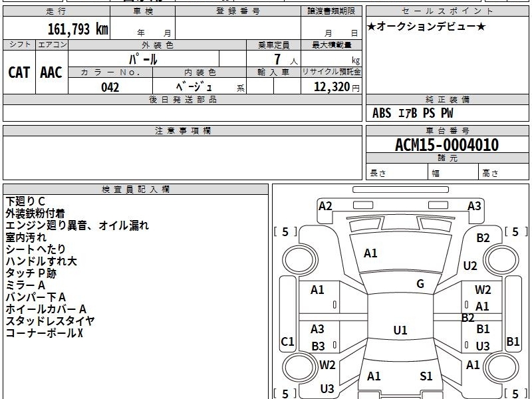Select the note 室内汚れ
532x399 pixels.
[x=26, y=237]
